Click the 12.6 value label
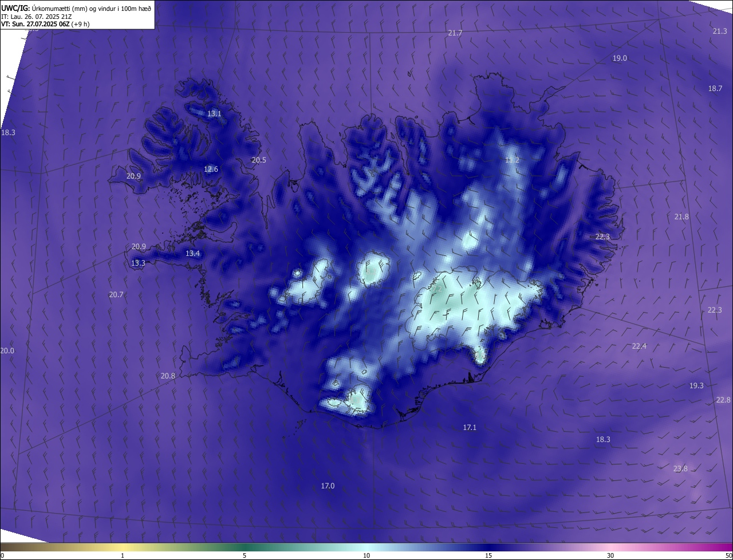This screenshot has width=733, height=560. 211,169
